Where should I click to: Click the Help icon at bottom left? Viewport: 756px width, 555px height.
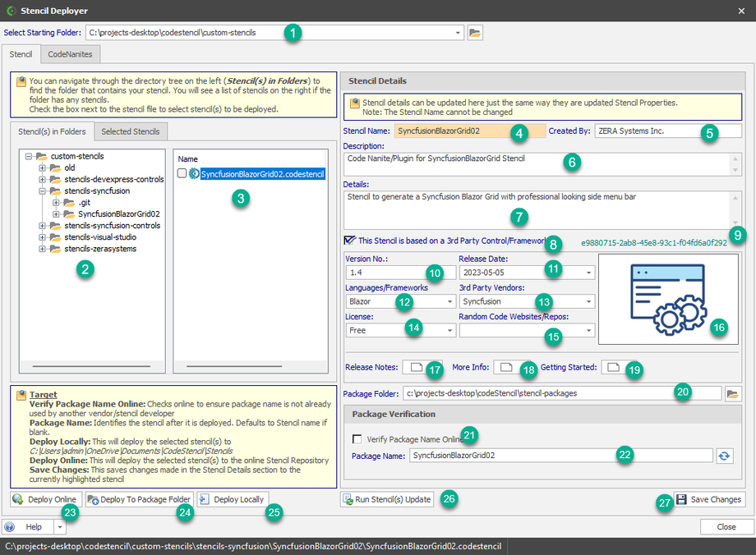click(x=10, y=526)
